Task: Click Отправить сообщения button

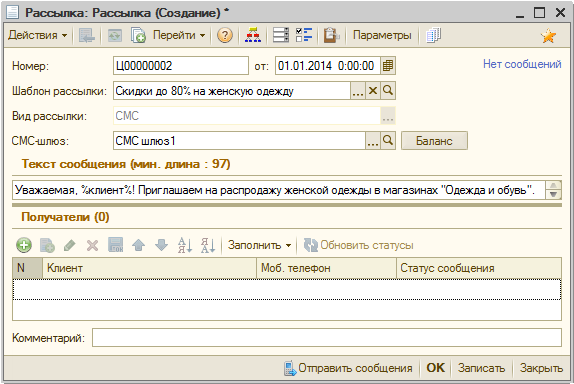Action: 348,368
